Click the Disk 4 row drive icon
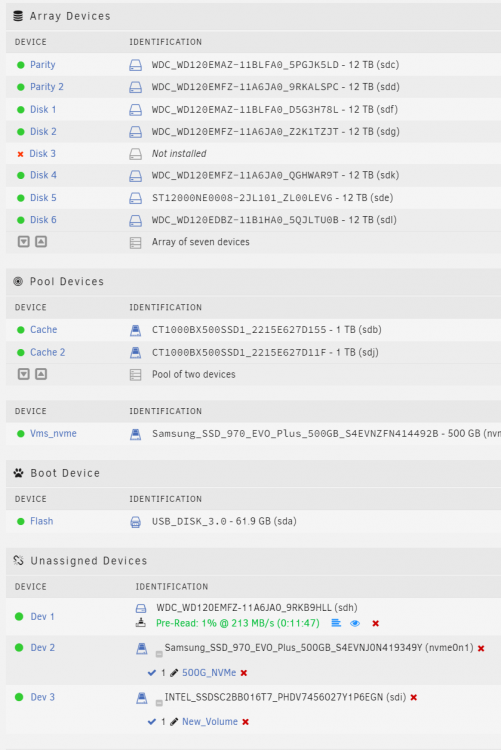The image size is (501, 750). (136, 176)
